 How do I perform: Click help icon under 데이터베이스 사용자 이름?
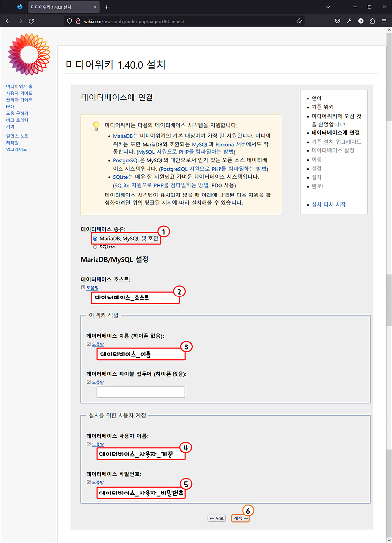[88, 444]
